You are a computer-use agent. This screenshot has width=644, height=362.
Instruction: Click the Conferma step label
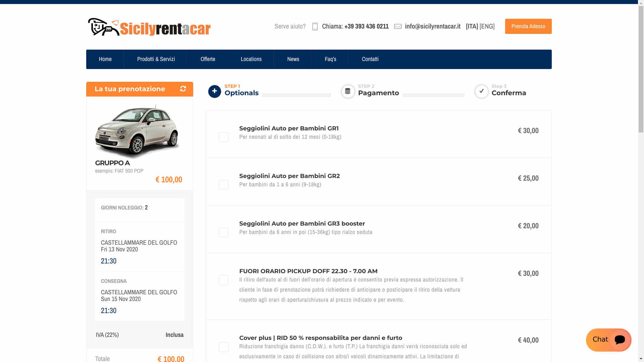509,93
